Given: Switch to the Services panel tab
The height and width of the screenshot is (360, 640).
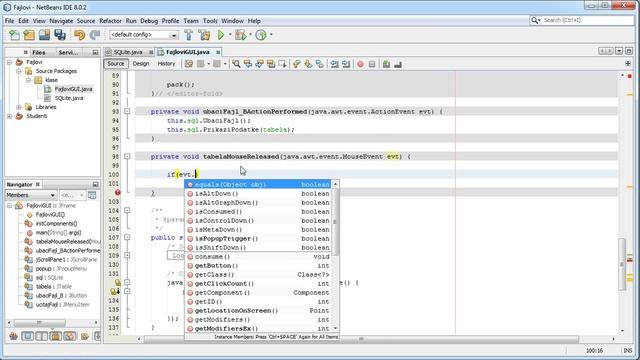Looking at the screenshot, I should [68, 52].
